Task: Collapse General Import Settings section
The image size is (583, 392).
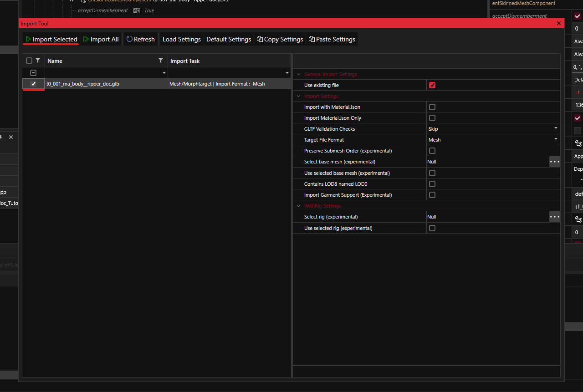Action: tap(299, 74)
